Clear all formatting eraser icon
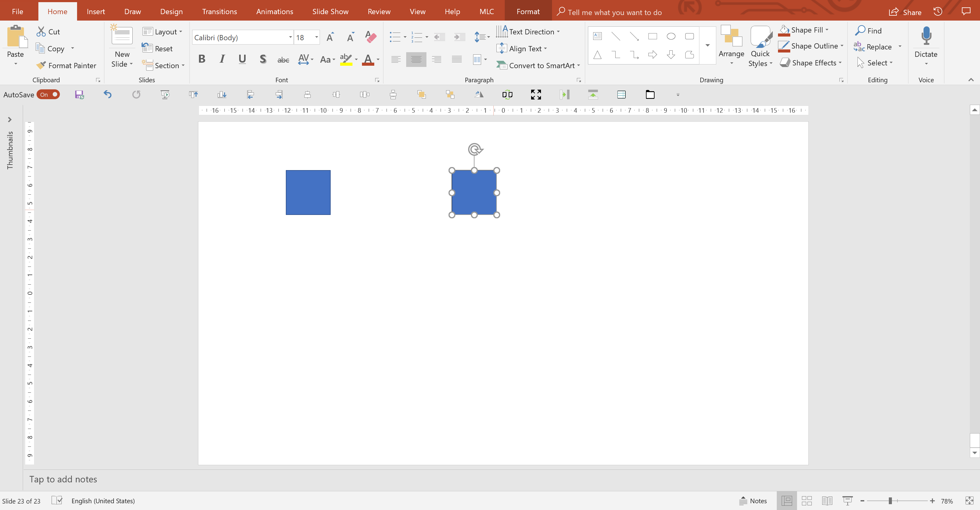 371,37
